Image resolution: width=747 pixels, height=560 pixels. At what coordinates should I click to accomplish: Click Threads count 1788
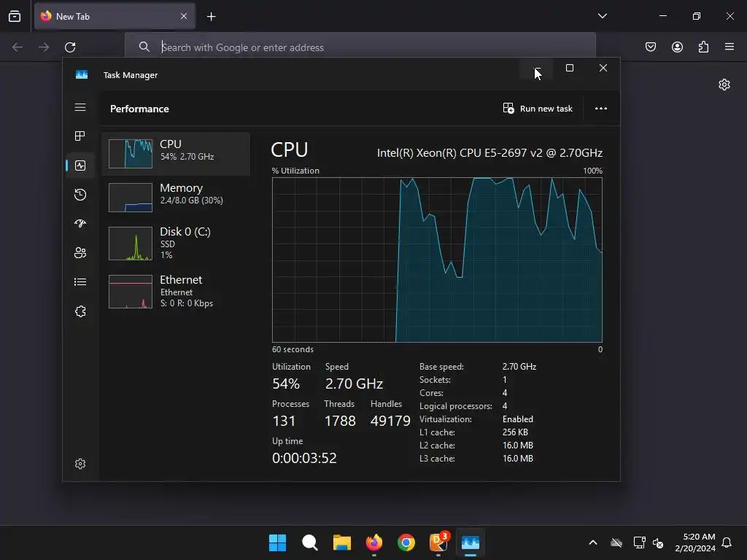pos(340,421)
